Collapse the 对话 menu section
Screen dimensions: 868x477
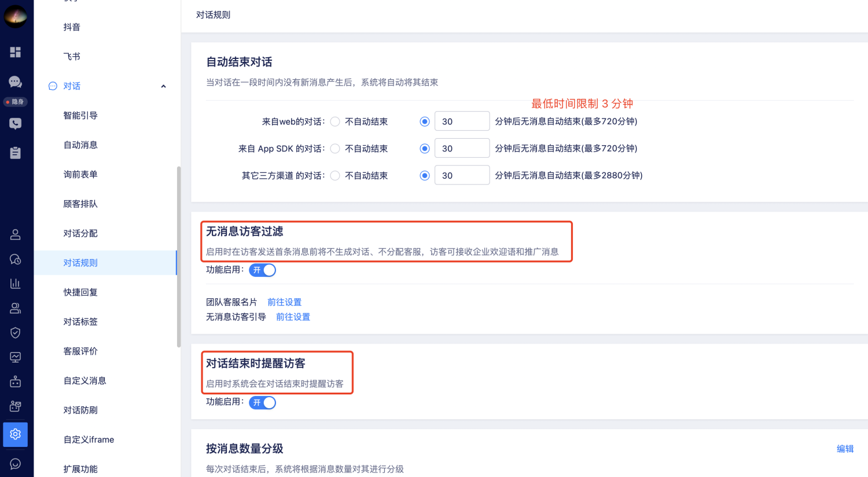pos(163,86)
